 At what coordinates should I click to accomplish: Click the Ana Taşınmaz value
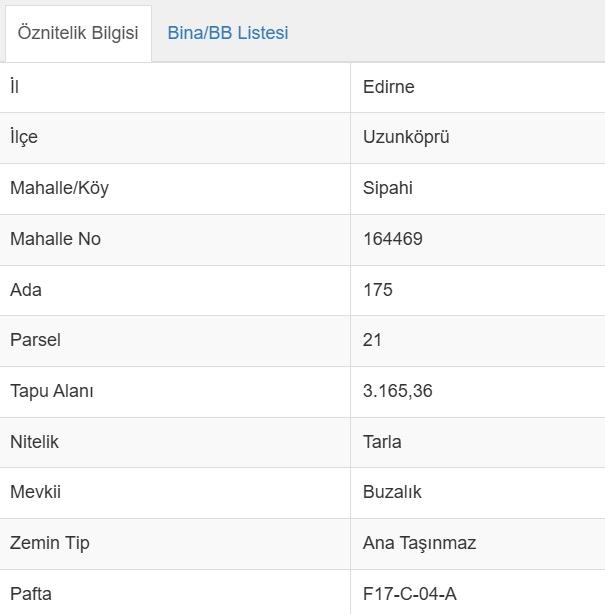click(x=419, y=543)
